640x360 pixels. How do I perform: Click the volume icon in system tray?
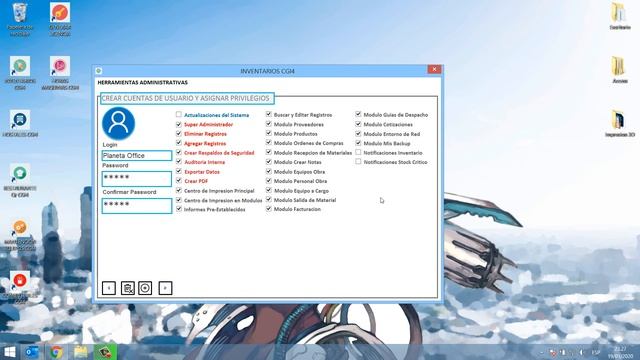click(x=581, y=352)
